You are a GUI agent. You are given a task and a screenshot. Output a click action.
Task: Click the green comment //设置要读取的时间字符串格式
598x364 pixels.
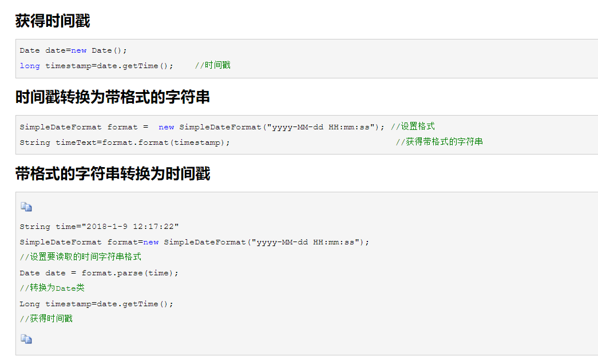tap(81, 257)
